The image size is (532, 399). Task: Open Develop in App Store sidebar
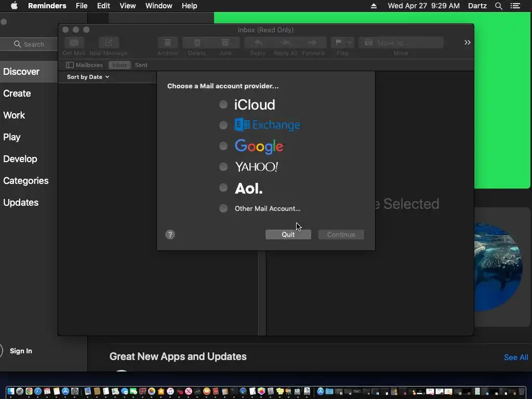tap(20, 159)
